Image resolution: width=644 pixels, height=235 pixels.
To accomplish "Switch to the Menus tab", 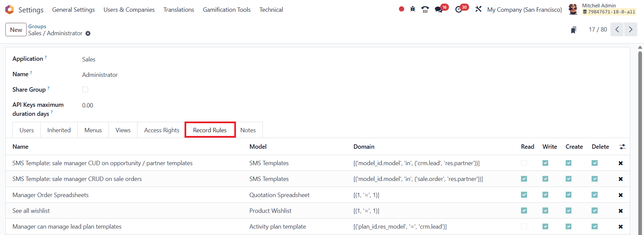I will tap(93, 130).
